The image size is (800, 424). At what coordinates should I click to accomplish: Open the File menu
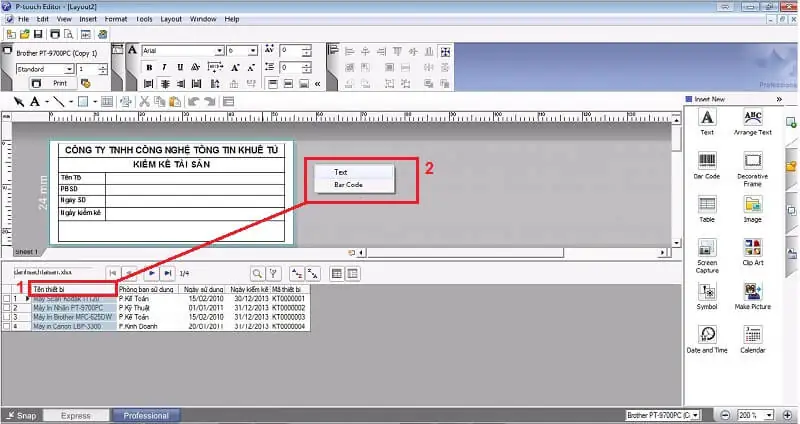click(23, 19)
